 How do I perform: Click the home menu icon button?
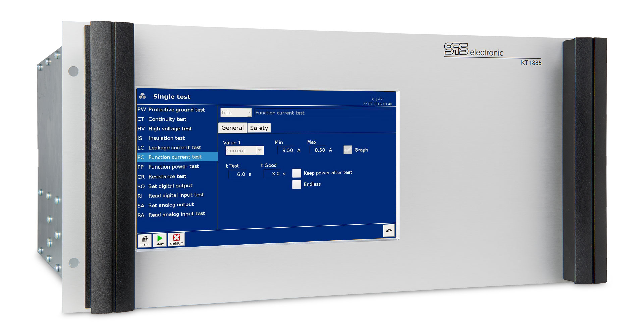(145, 240)
